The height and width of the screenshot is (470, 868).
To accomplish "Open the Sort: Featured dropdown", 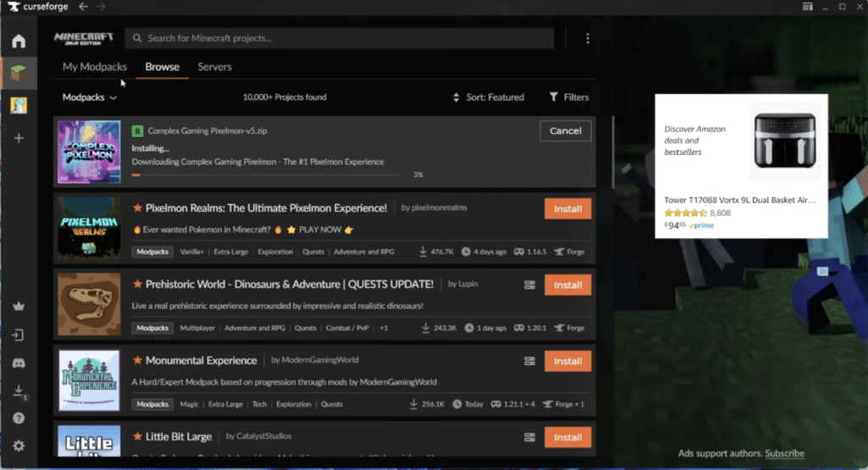I will point(488,97).
